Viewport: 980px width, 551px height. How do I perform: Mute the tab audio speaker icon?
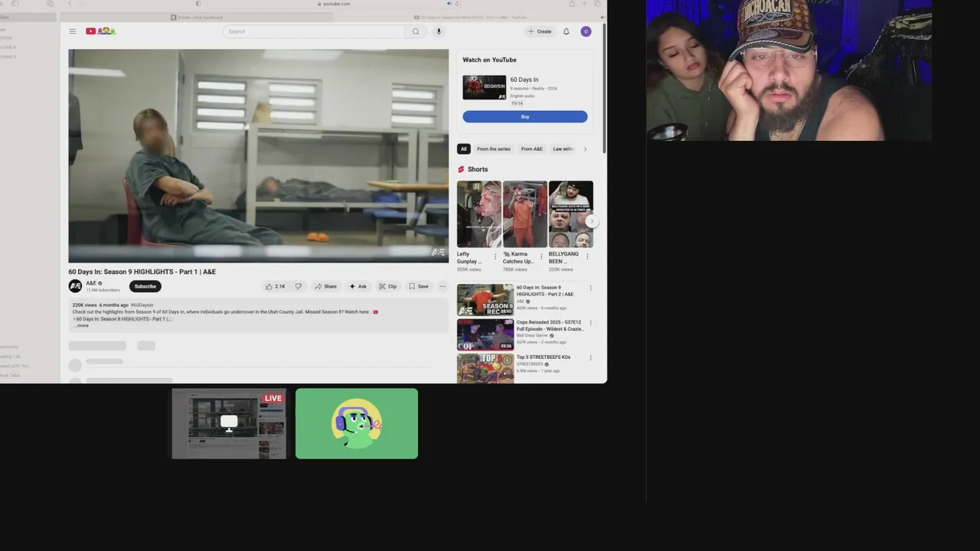tap(449, 4)
